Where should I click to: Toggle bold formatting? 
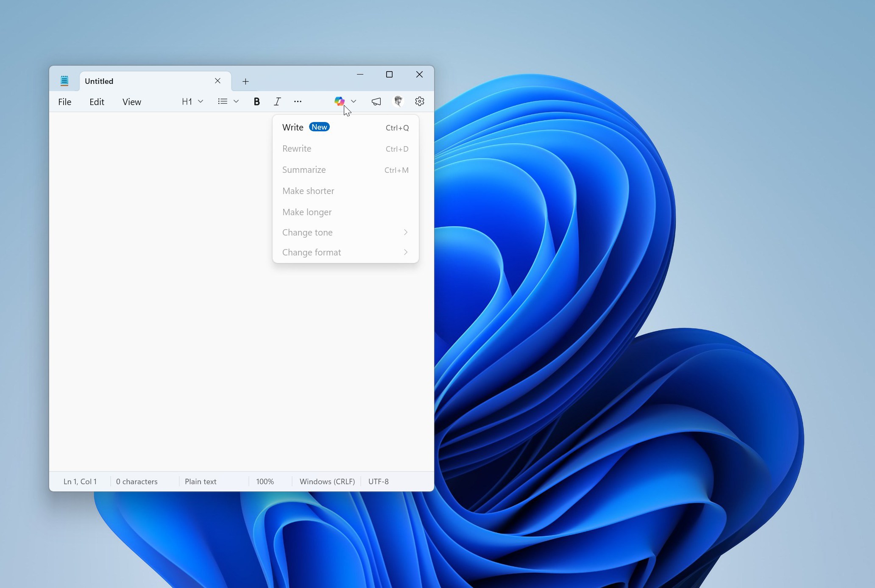point(257,101)
